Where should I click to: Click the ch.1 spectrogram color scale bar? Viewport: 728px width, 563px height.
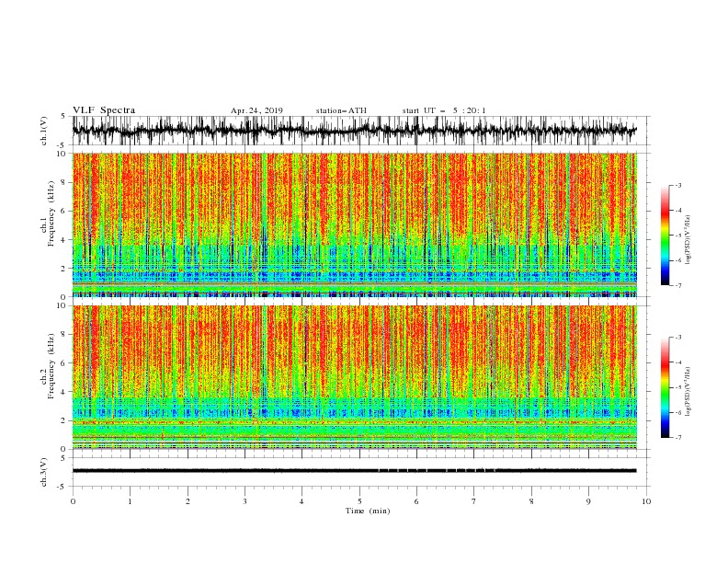665,236
